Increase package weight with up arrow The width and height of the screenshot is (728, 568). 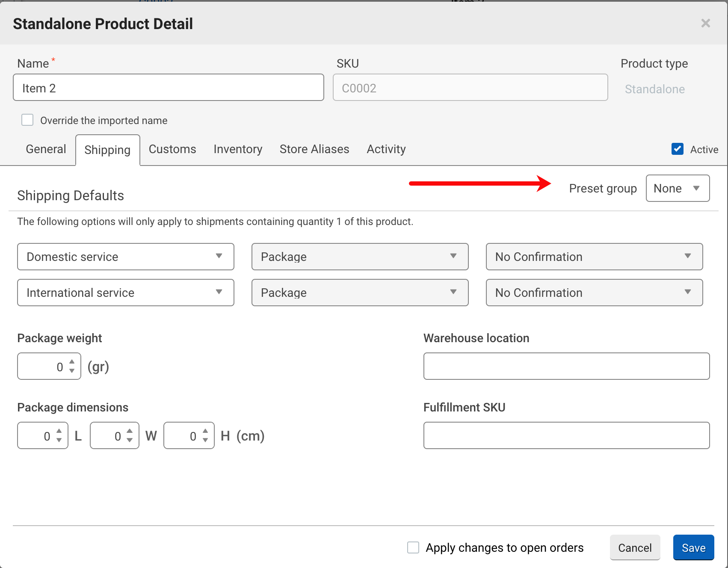click(72, 362)
